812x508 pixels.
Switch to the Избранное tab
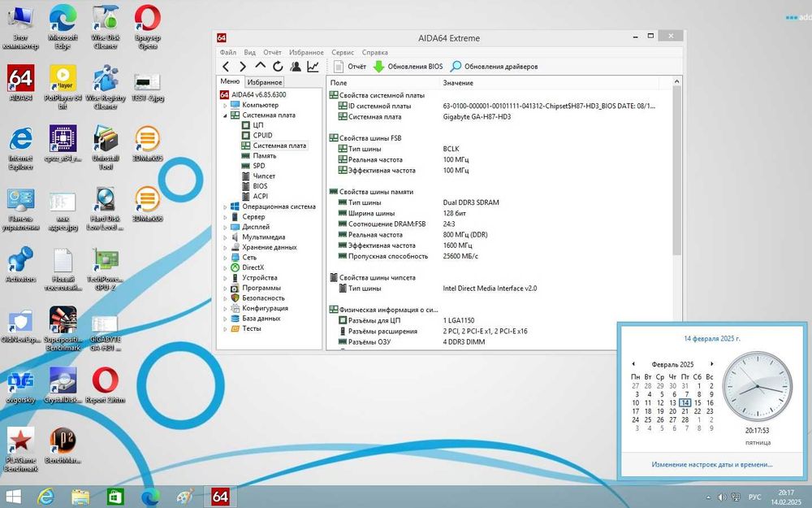pos(265,82)
